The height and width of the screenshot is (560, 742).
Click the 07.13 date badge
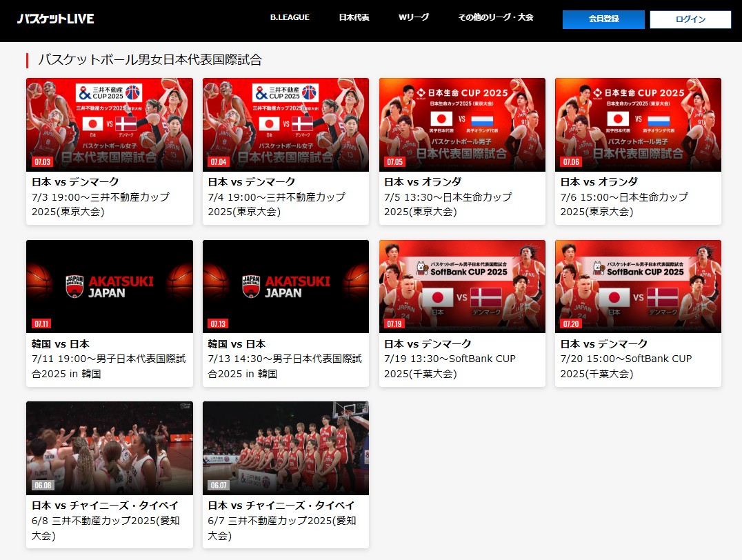(218, 323)
